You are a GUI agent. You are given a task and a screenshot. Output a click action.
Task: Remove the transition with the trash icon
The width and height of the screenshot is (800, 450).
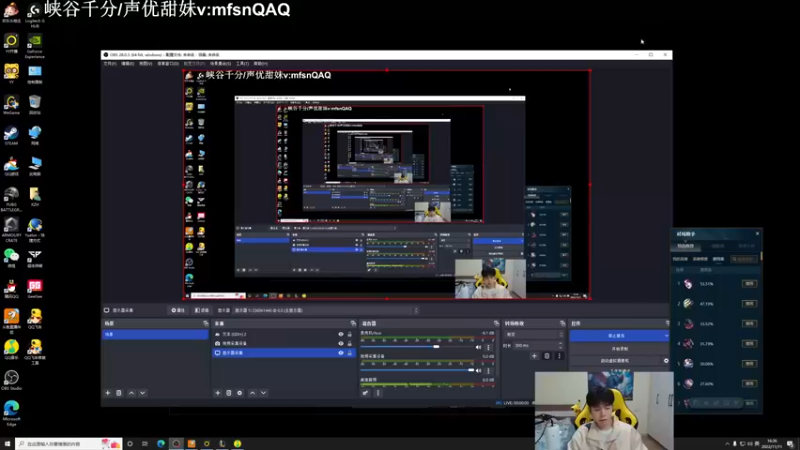coord(547,356)
